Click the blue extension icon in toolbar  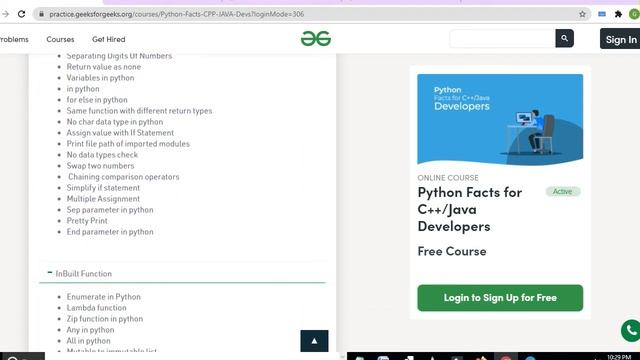click(602, 14)
